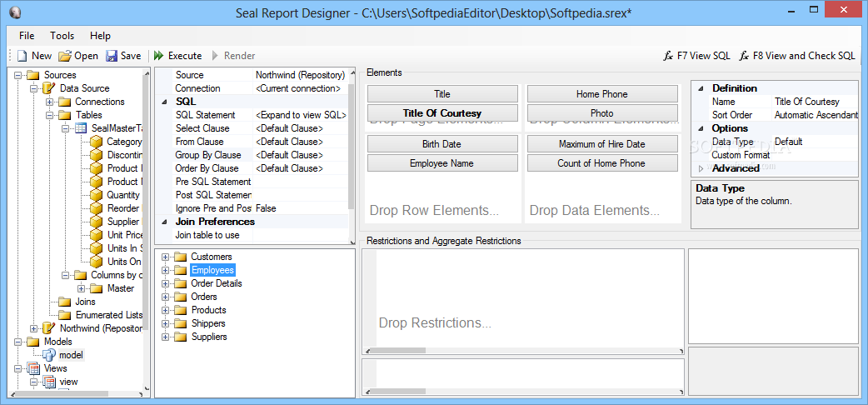
Task: Select the Unit Price column cube icon
Action: [x=97, y=234]
